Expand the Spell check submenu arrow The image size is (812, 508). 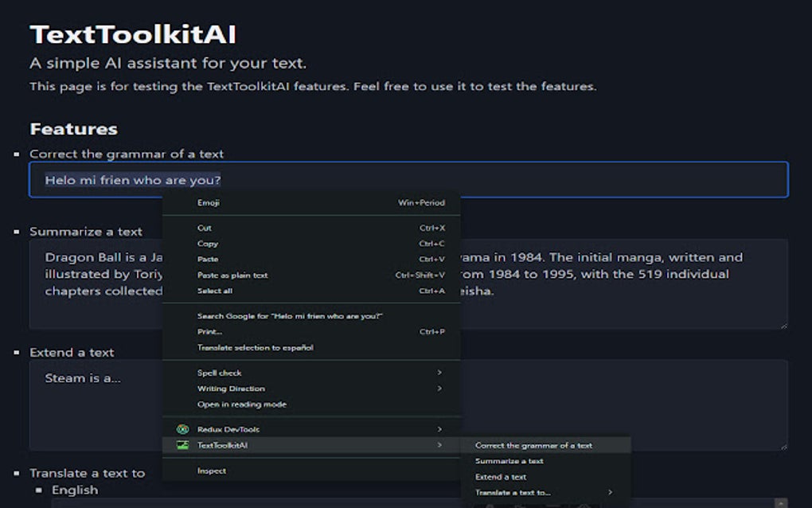(439, 373)
